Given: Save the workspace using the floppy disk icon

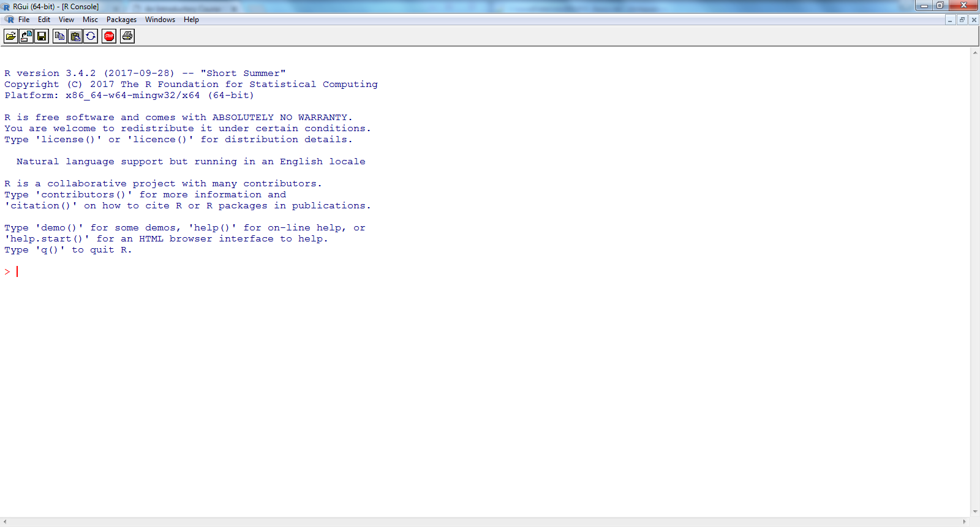Looking at the screenshot, I should tap(42, 36).
